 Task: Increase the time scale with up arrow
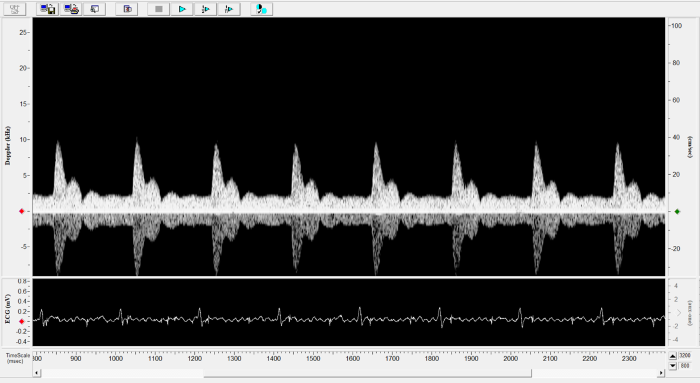(x=673, y=356)
